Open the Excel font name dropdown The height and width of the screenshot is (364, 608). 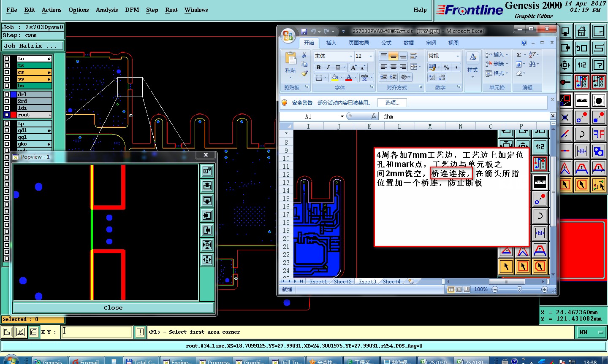tap(351, 56)
